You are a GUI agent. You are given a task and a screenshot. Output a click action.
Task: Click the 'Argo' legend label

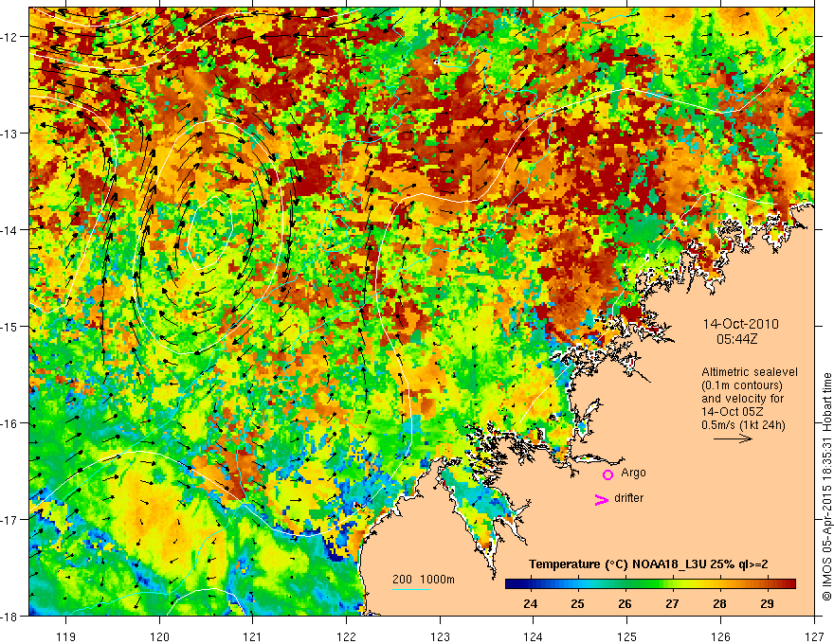click(633, 473)
